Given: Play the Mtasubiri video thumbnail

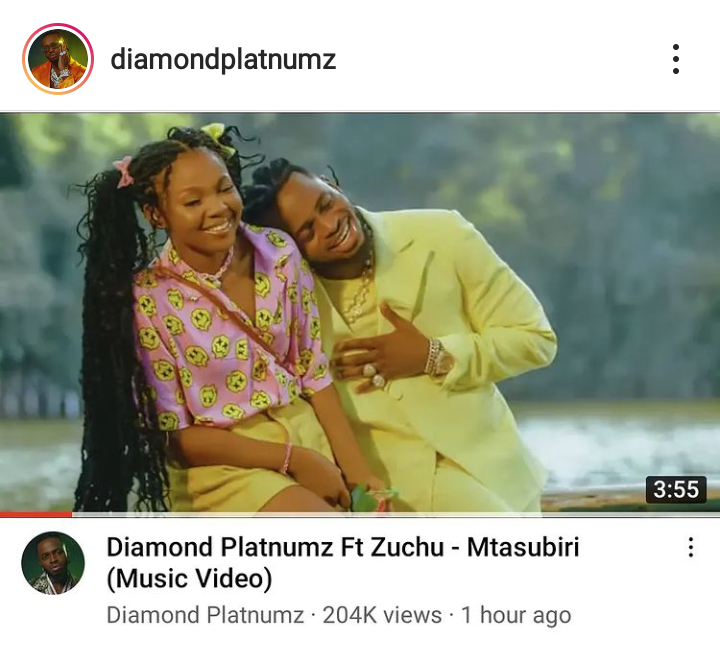Looking at the screenshot, I should [x=360, y=312].
